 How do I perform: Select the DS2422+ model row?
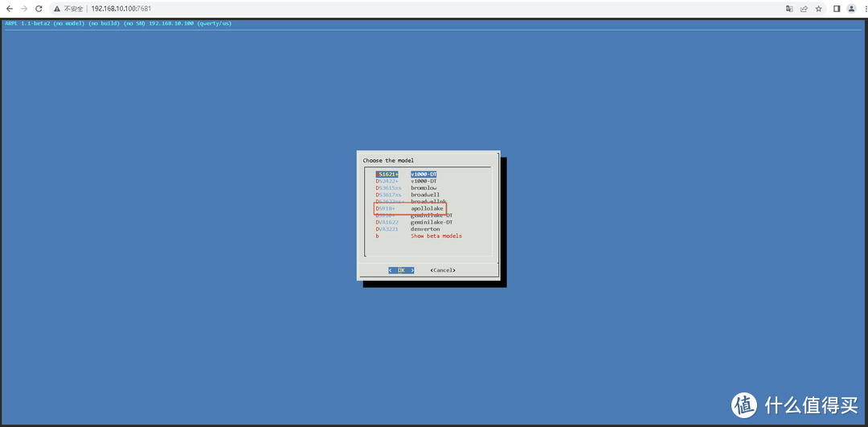tap(407, 181)
